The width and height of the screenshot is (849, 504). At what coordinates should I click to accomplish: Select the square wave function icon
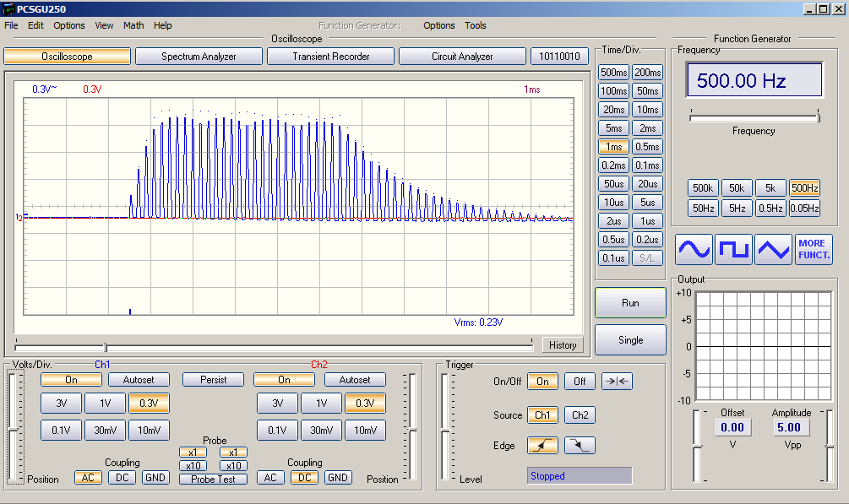pos(733,250)
